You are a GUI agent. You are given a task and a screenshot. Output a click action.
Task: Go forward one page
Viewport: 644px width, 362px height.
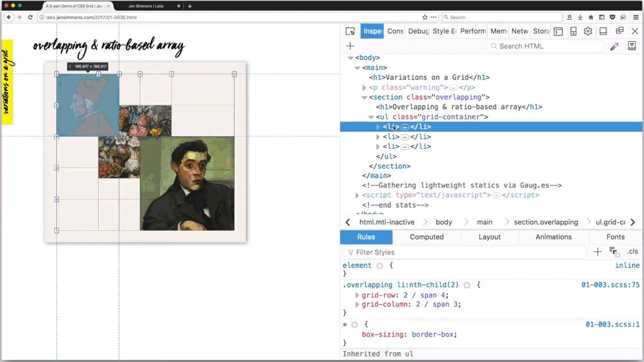[x=19, y=17]
